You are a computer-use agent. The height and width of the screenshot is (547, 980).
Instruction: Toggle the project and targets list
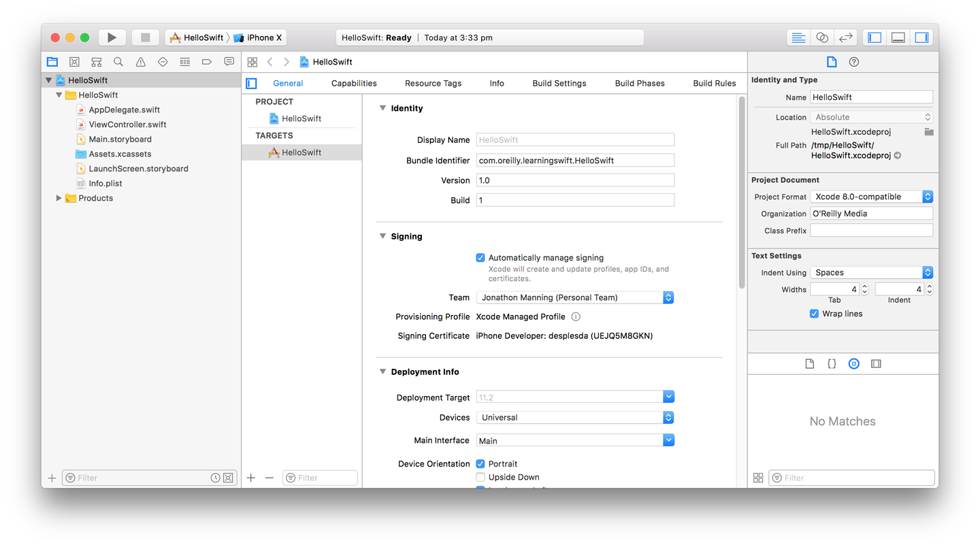[251, 83]
